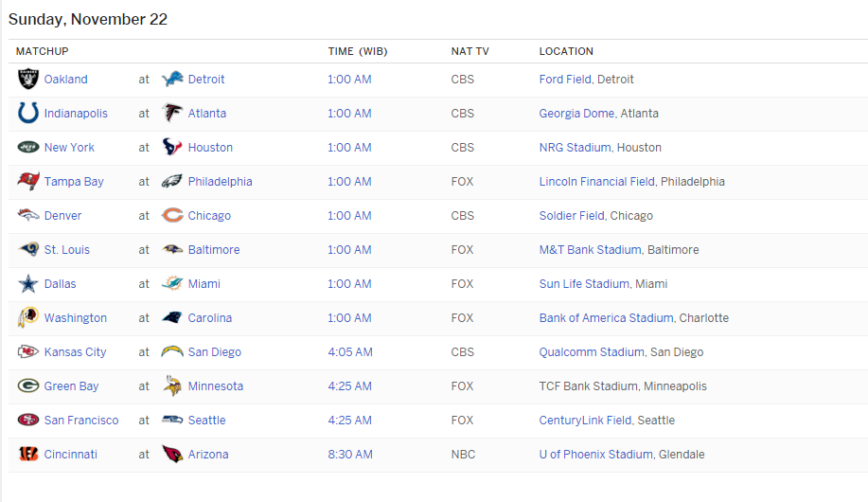Image resolution: width=868 pixels, height=502 pixels.
Task: Open the Seattle team link
Action: pyautogui.click(x=206, y=421)
